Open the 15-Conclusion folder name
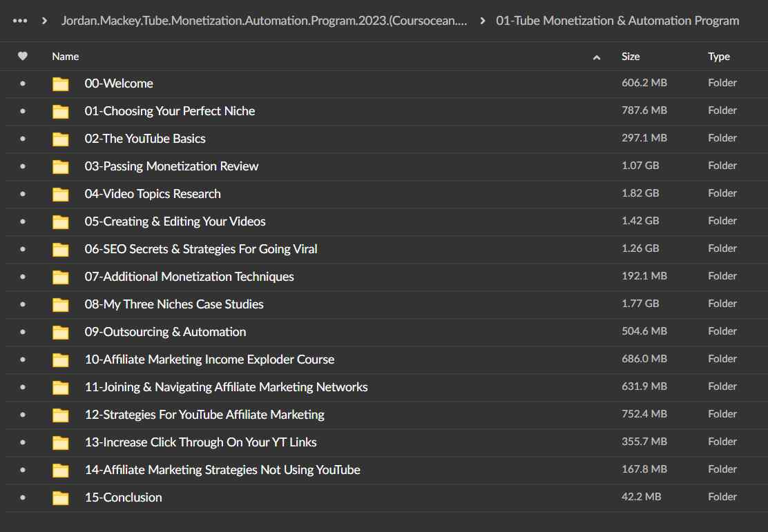 pos(123,497)
